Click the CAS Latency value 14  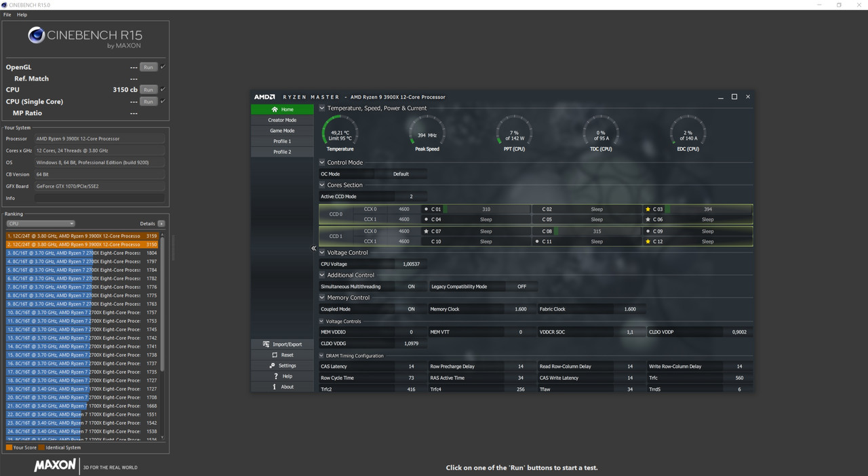point(411,367)
